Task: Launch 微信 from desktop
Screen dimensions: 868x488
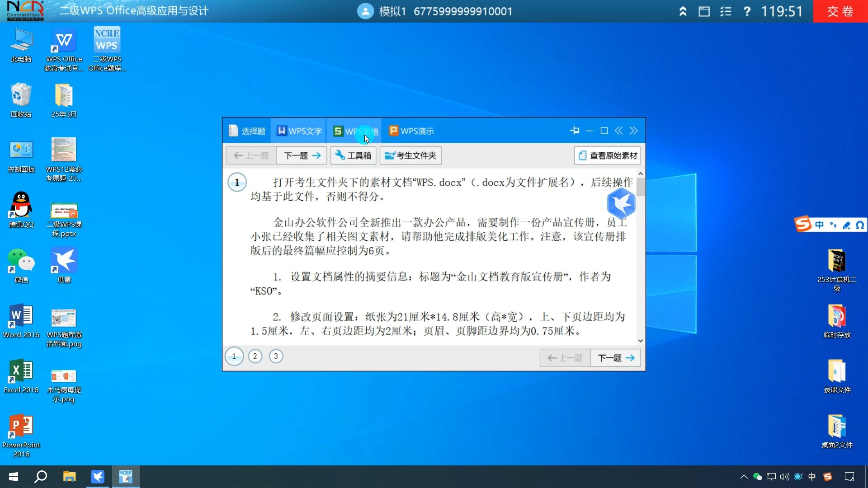Action: point(21,266)
